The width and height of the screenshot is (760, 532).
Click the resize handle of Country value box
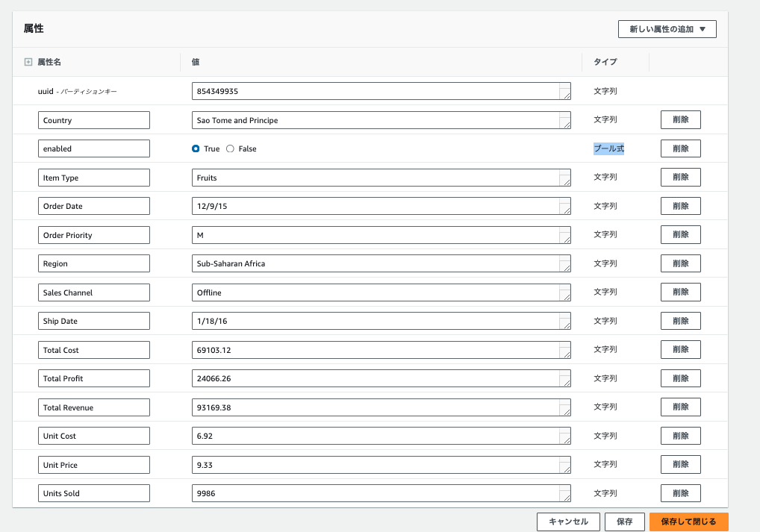click(567, 125)
